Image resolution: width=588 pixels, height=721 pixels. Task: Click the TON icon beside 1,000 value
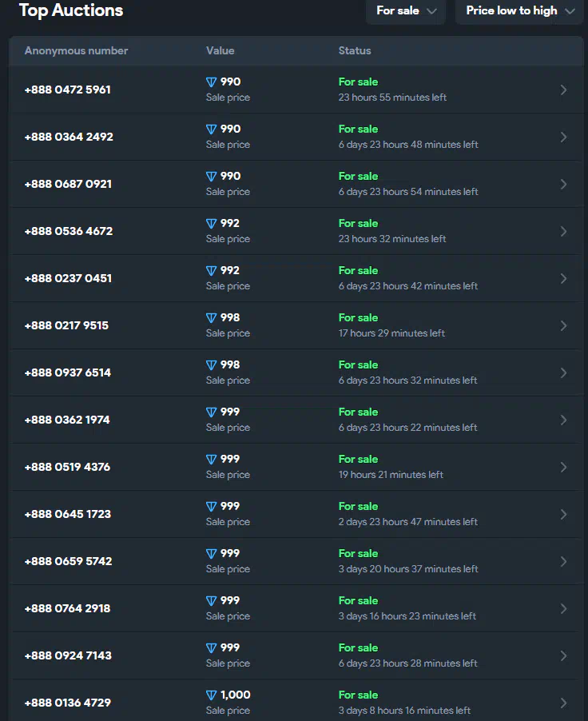pyautogui.click(x=211, y=695)
